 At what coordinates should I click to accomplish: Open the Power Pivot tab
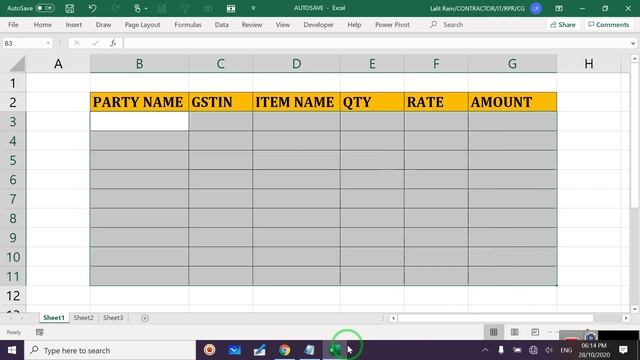coord(392,25)
